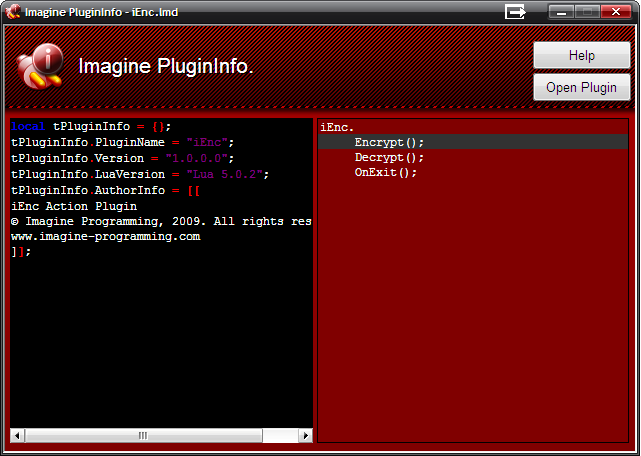Click the horizontal scrollbar thumb
The height and width of the screenshot is (456, 641).
143,436
